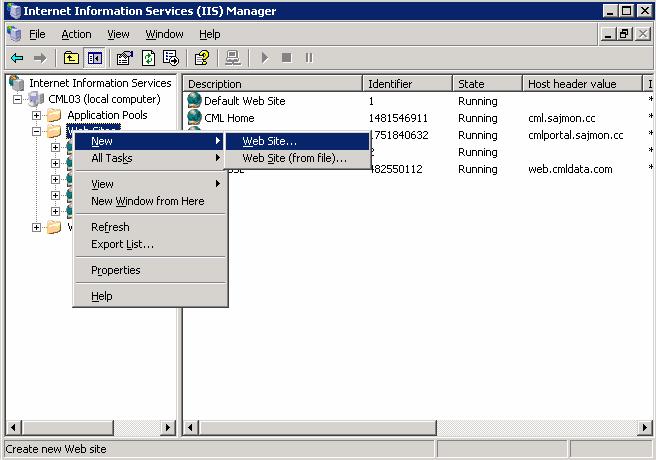Open the View submenu in context menu

click(149, 184)
